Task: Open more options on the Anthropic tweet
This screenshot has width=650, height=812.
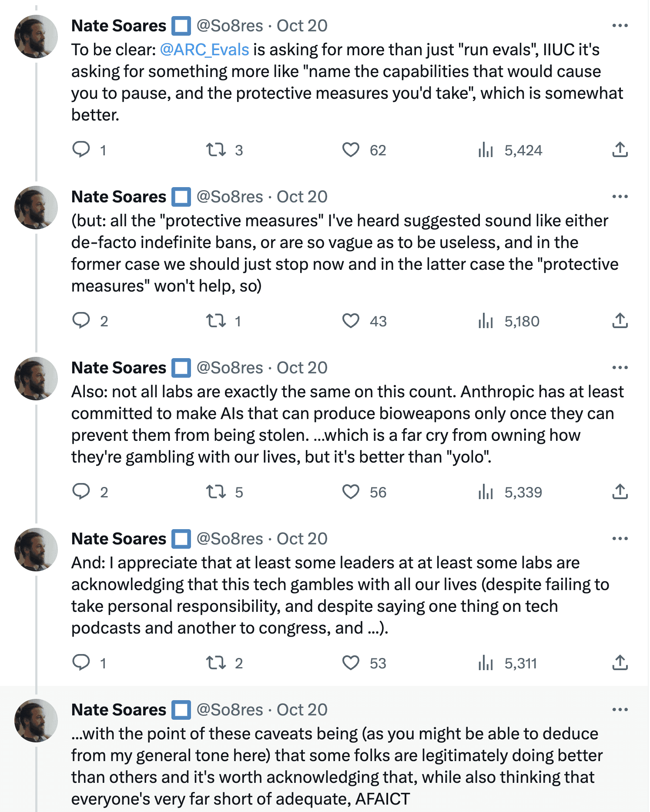Action: point(620,368)
